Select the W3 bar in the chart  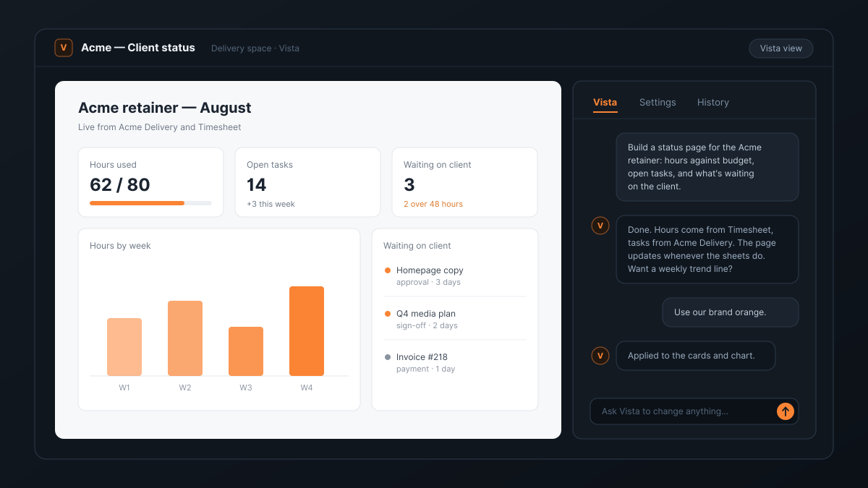point(246,351)
